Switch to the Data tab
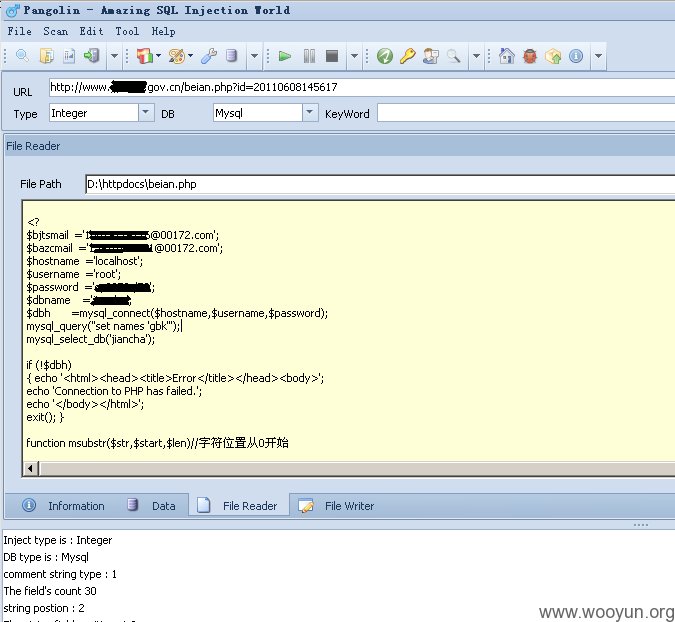 pos(152,506)
